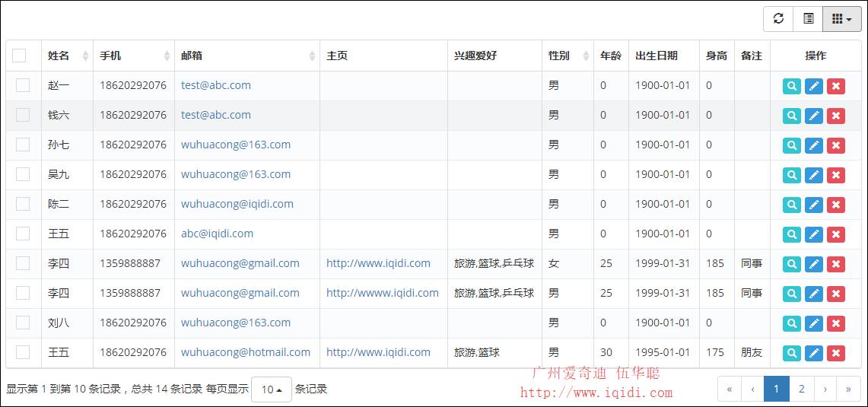View details for 孙七 row
This screenshot has height=407, width=868.
pyautogui.click(x=792, y=145)
